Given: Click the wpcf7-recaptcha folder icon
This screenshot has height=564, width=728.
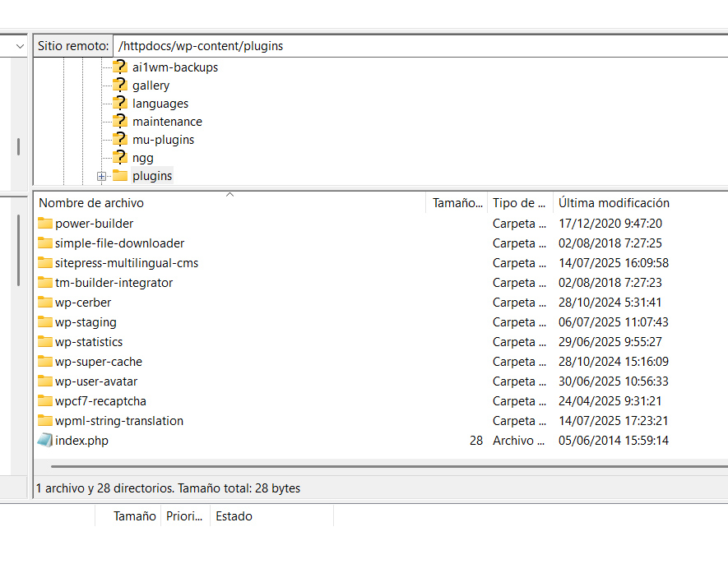Looking at the screenshot, I should pos(45,400).
